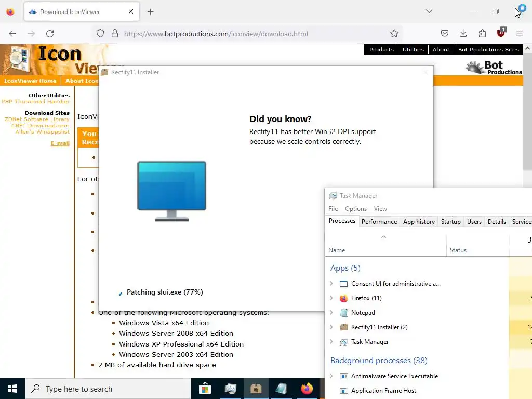
Task: Open Task Manager from the taskbar
Action: tap(230, 389)
